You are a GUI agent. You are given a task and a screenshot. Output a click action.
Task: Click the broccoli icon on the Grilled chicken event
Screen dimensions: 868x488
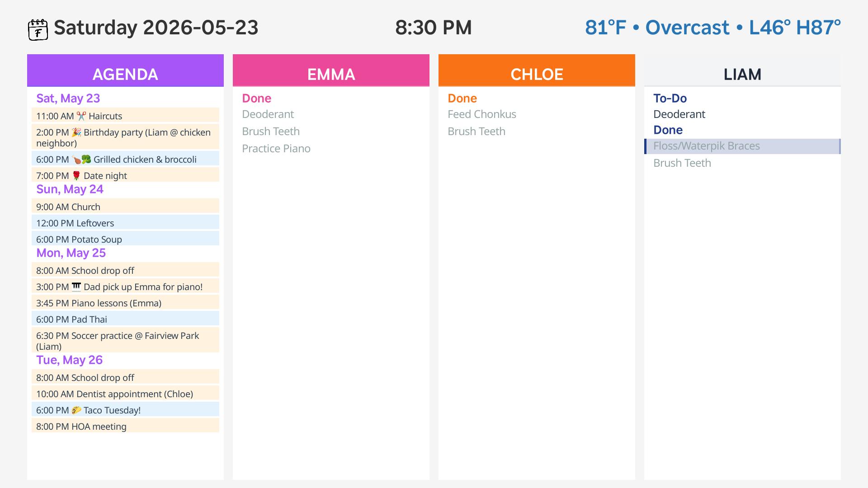point(86,160)
